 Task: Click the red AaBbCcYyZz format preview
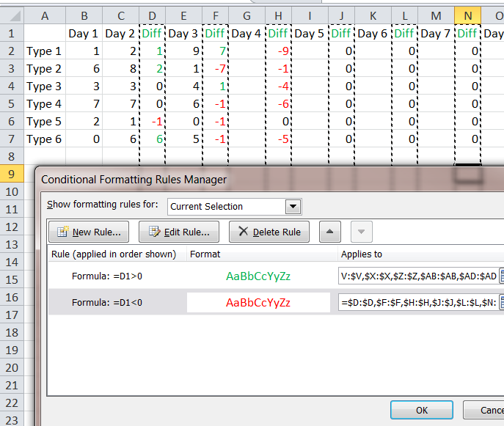tap(258, 303)
